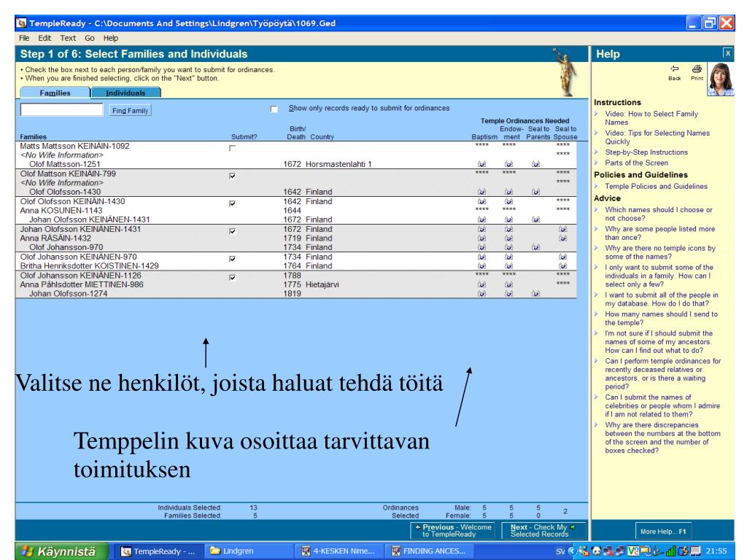The height and width of the screenshot is (560, 747).
Task: Open 'Can I perform temple ordinances' advice link
Action: point(662,374)
